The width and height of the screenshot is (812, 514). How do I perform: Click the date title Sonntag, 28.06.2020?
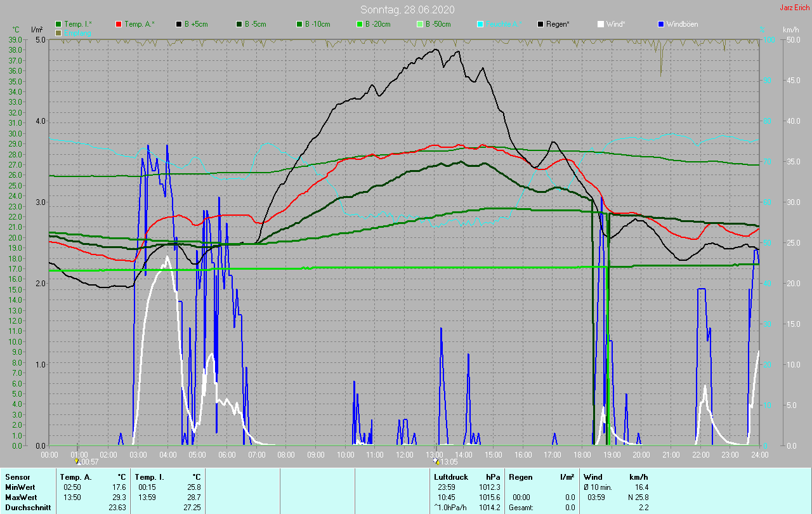[407, 10]
